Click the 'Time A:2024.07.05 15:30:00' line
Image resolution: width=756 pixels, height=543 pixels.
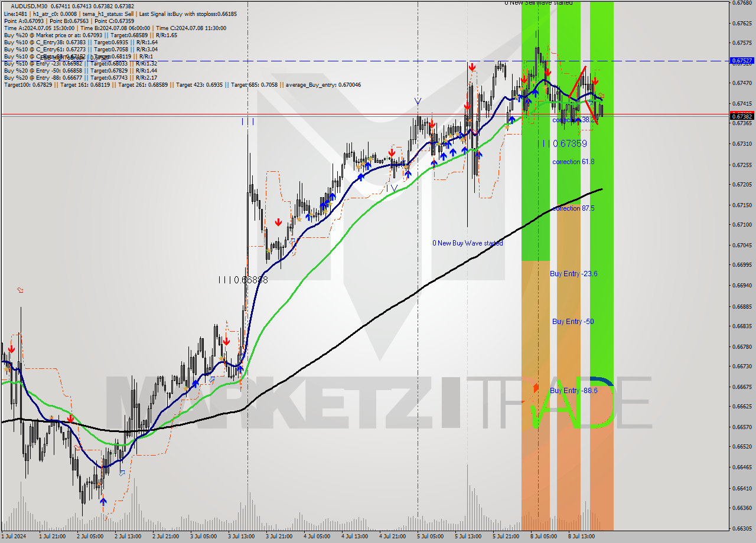pos(39,28)
